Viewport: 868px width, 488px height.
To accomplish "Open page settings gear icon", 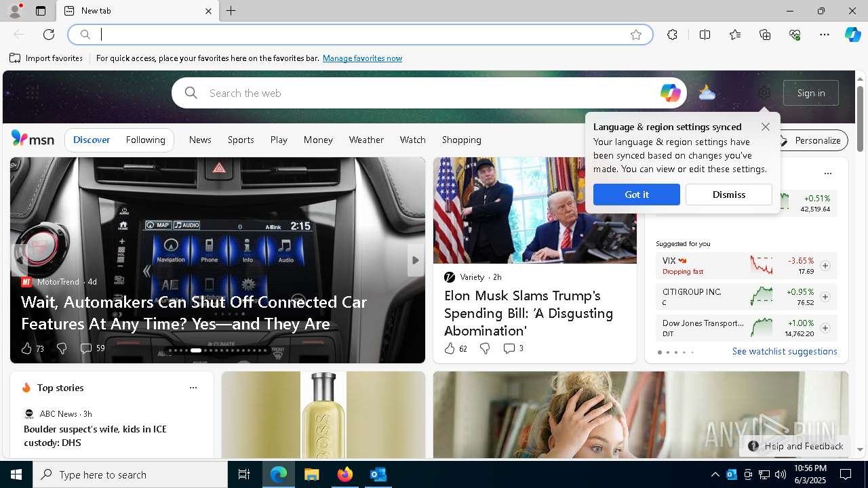I will (x=764, y=93).
